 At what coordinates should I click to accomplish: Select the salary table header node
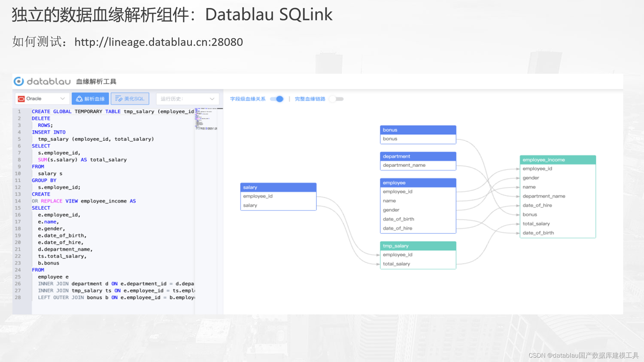(x=278, y=187)
